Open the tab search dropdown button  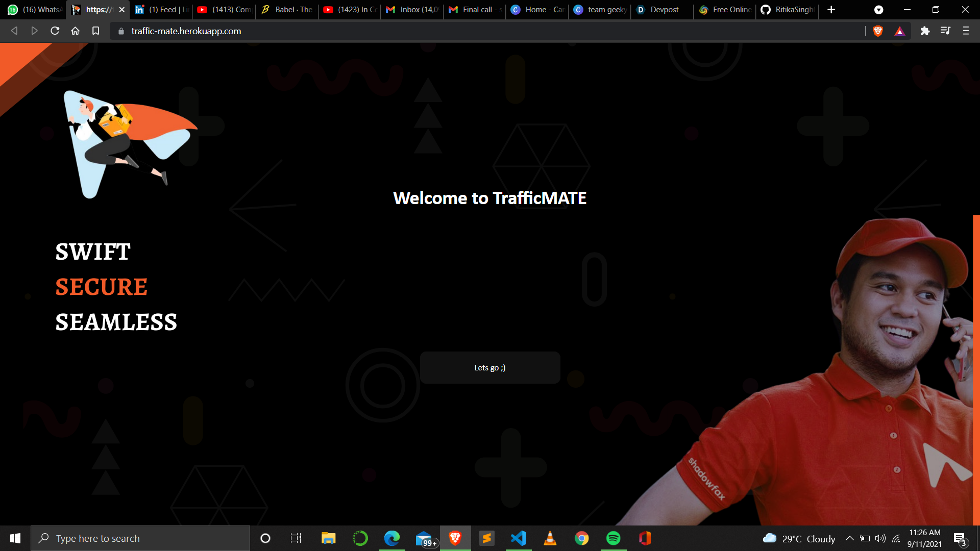878,10
